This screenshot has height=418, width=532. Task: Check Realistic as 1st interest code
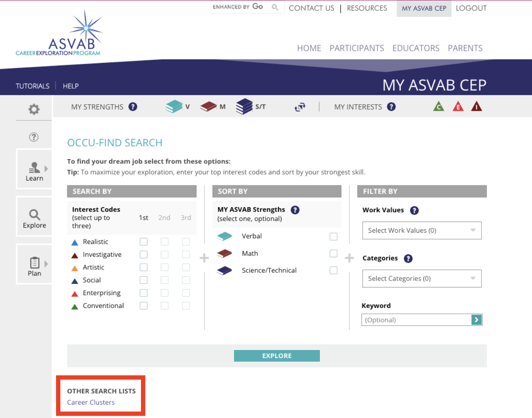144,242
